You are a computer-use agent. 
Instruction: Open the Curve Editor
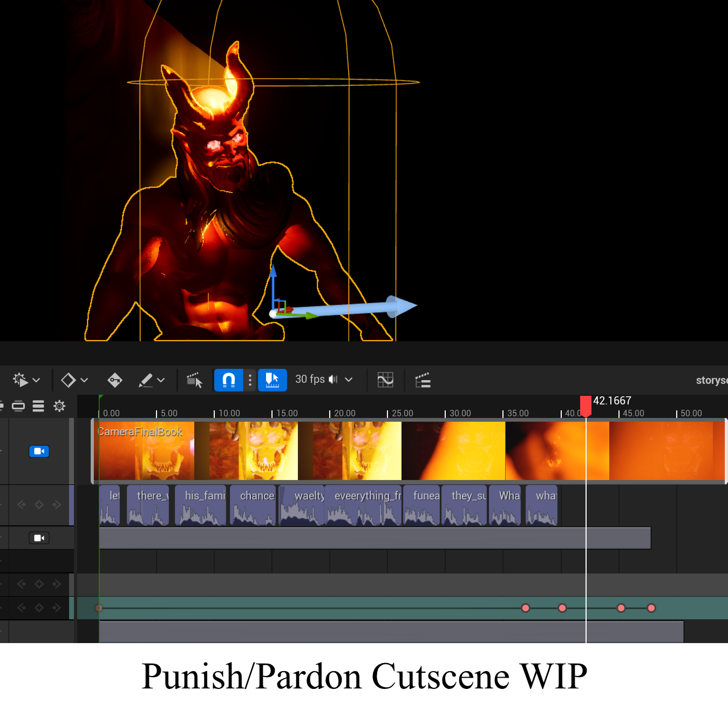click(385, 380)
